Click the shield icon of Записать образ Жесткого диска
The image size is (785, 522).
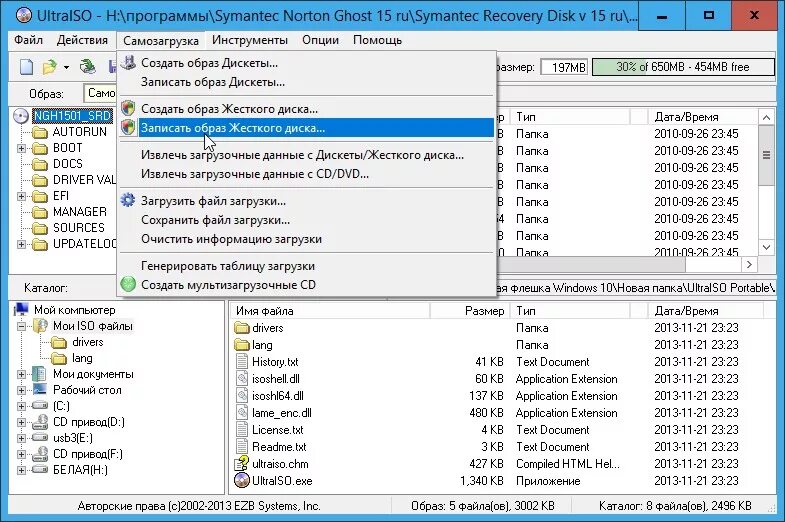[128, 128]
